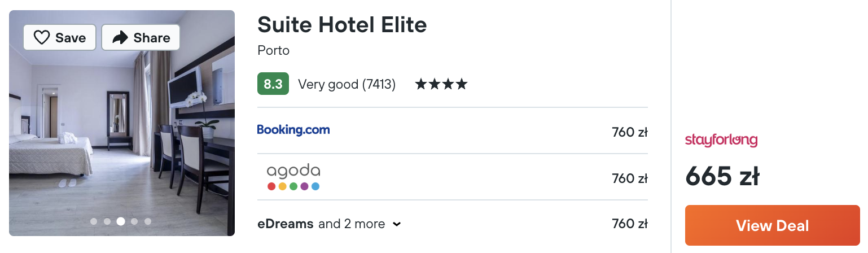Viewport: 868px width, 253px height.
Task: Click the green 8.3 rating badge
Action: (x=273, y=84)
